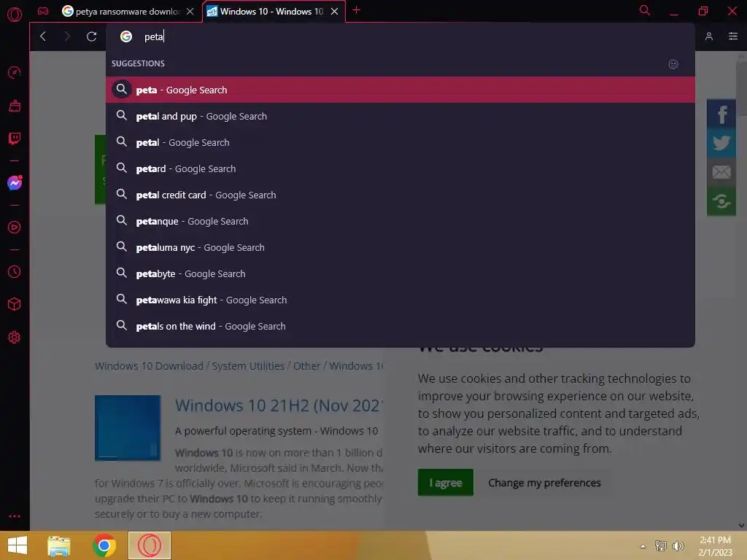Open GX Cleaner icon in sidebar
The image size is (747, 560).
click(x=15, y=105)
